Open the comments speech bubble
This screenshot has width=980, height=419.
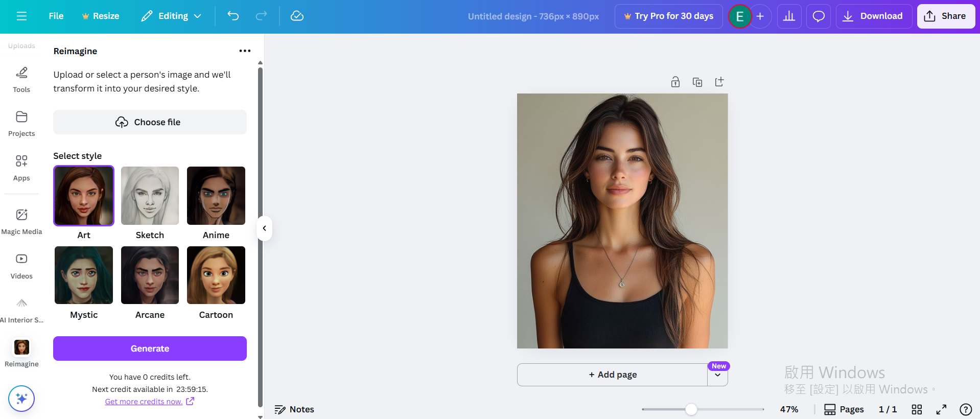819,16
